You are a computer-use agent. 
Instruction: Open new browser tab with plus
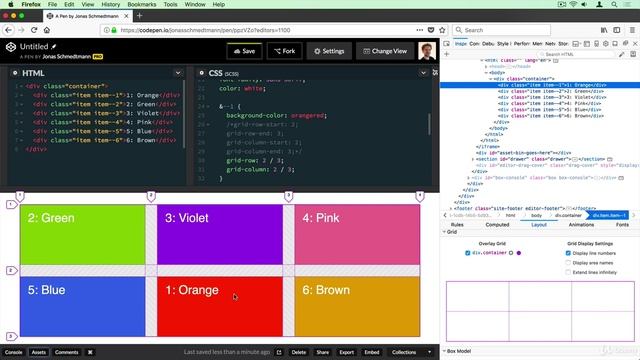coord(140,16)
